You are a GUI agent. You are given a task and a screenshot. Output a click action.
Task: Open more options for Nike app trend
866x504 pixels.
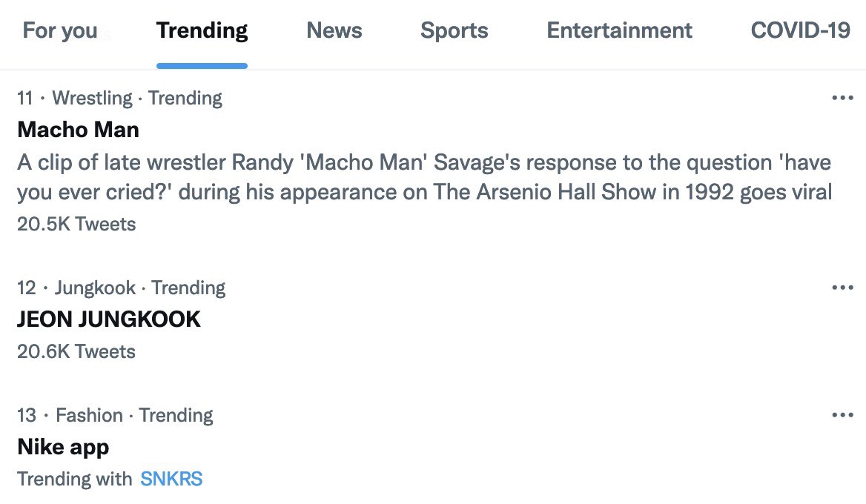(842, 415)
